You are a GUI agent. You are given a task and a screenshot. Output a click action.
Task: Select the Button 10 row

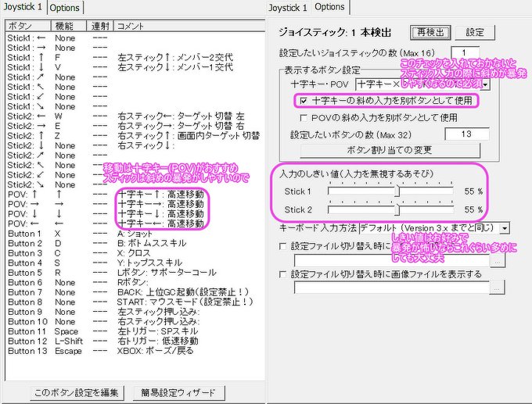click(135, 322)
